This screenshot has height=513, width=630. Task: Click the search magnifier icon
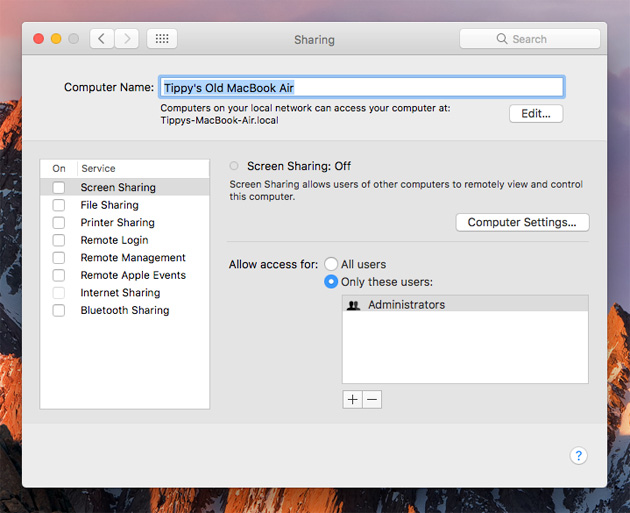tap(502, 39)
